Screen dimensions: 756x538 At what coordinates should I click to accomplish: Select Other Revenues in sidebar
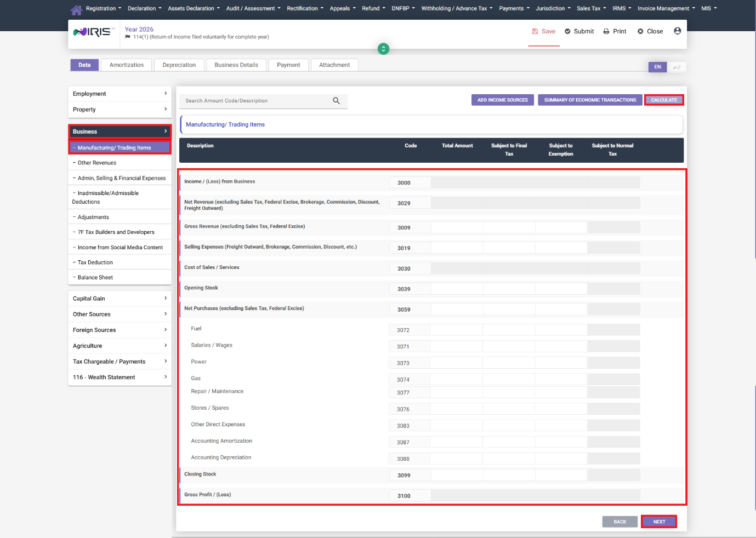[120, 163]
